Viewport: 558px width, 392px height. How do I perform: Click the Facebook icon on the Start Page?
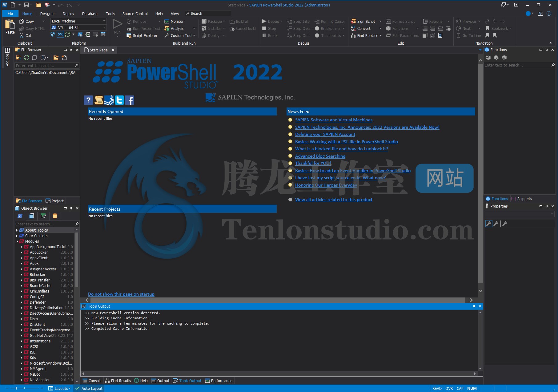click(130, 100)
